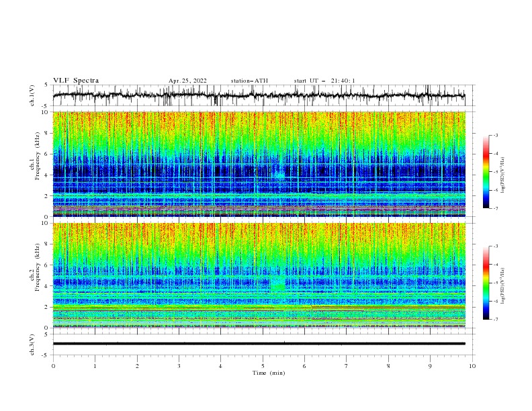Click the '10' kHz tick on ch.2 spectrogram
The width and height of the screenshot is (532, 411).
pos(46,223)
